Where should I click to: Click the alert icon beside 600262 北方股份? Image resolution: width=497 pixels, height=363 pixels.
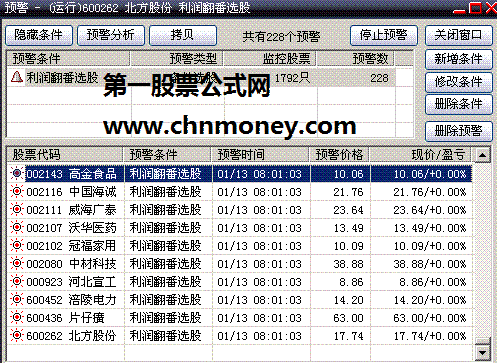click(x=17, y=335)
